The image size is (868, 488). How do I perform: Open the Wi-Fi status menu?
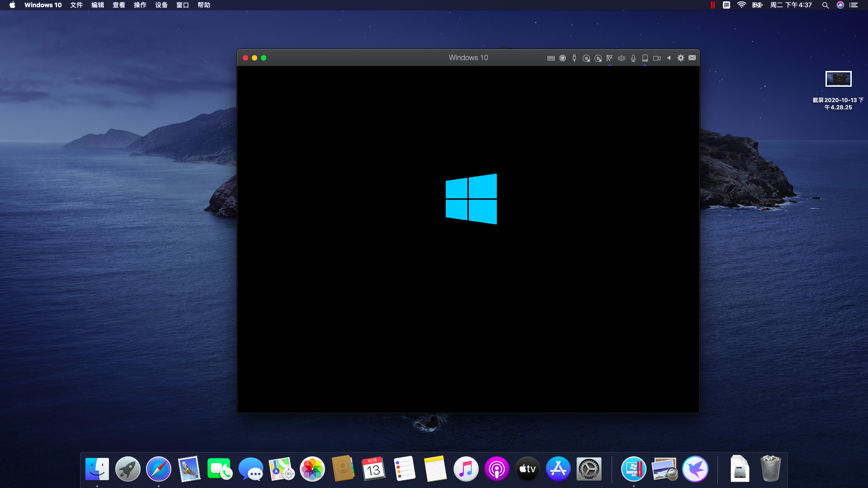point(741,5)
